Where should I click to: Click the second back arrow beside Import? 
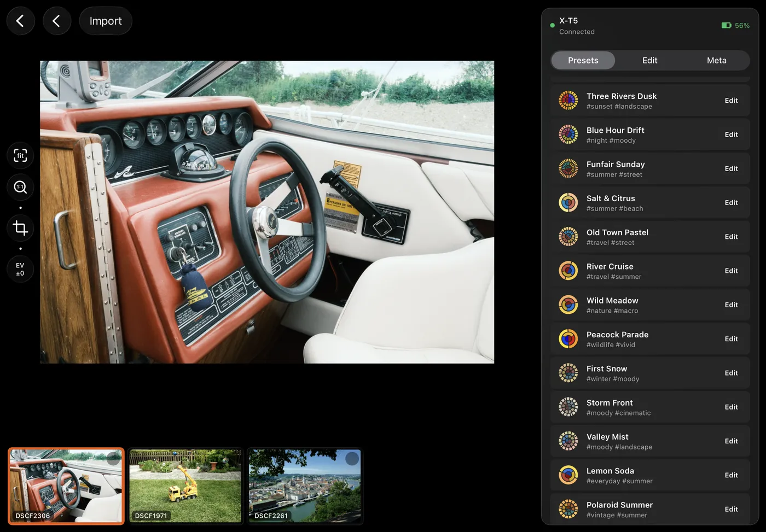[x=57, y=21]
